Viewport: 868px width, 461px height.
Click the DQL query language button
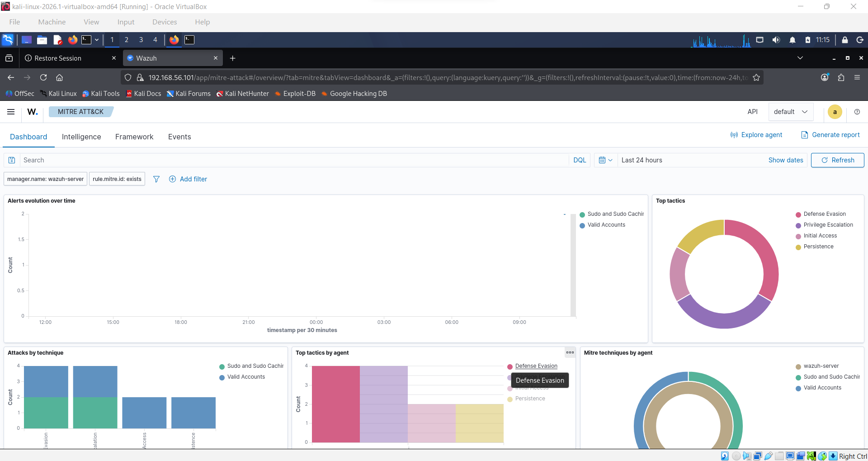(x=580, y=160)
